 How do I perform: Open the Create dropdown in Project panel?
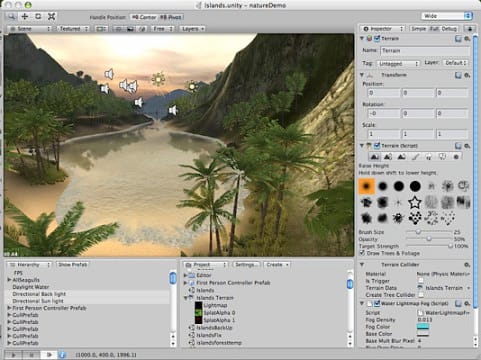tap(277, 265)
